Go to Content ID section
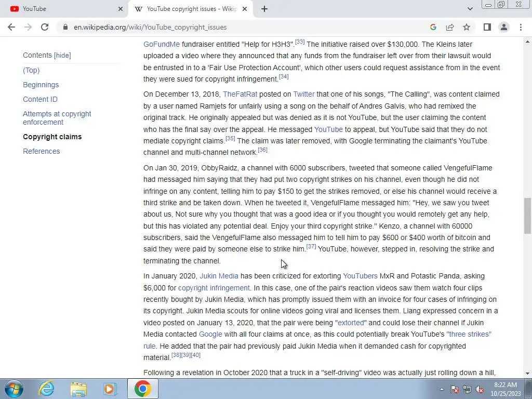Image resolution: width=532 pixels, height=399 pixels. click(x=40, y=99)
